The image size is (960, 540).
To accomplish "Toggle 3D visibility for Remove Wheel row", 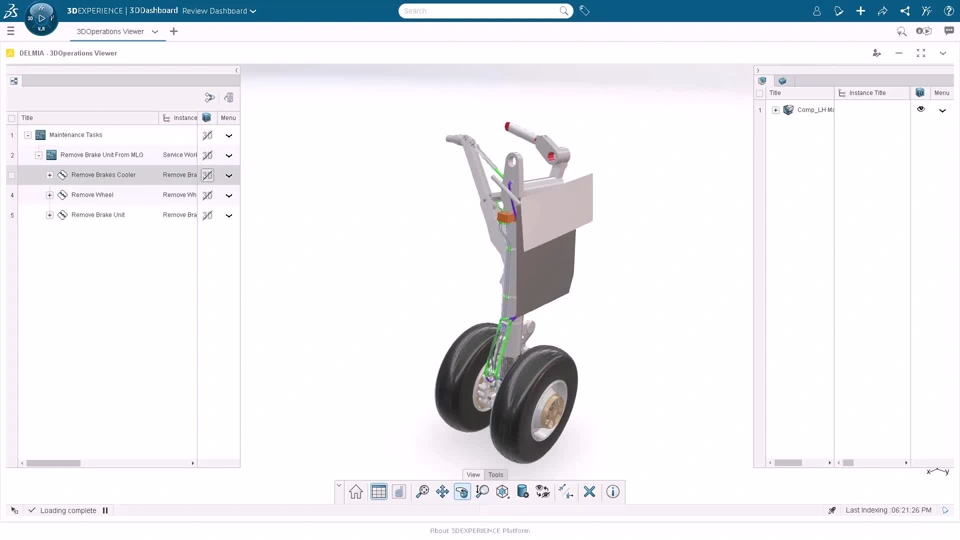I will (x=208, y=195).
